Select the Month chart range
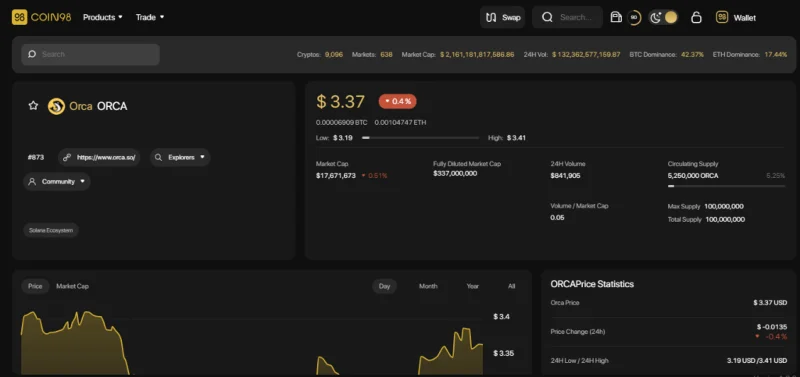Viewport: 800px width, 377px height. pos(428,286)
